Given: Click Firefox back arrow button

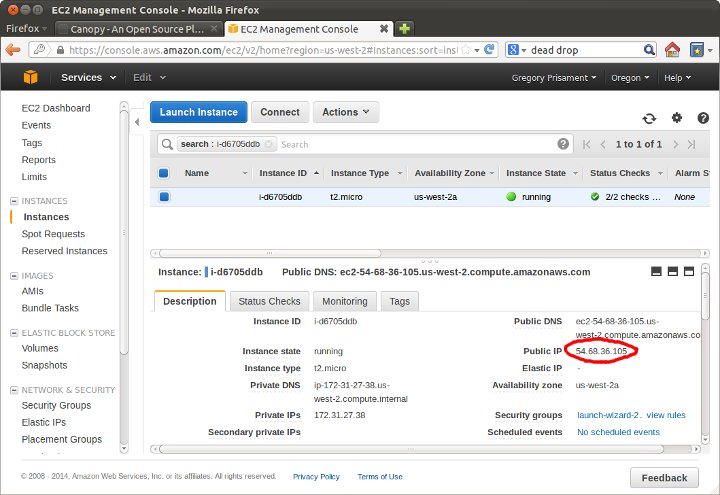Looking at the screenshot, I should 13,50.
